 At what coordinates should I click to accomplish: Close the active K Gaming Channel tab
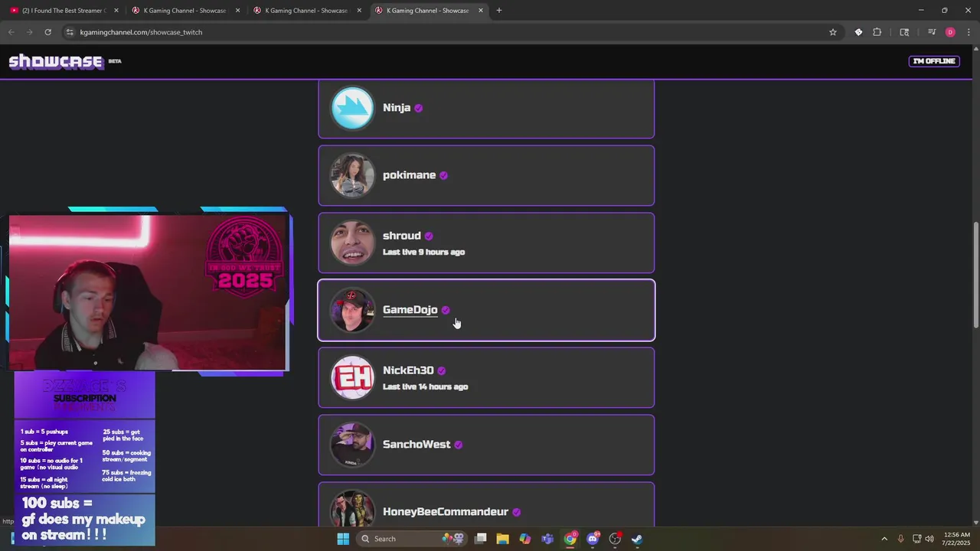click(480, 11)
